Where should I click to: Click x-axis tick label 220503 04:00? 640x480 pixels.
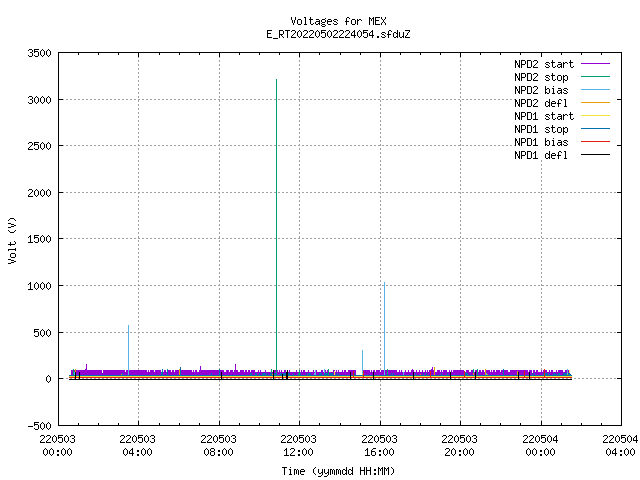(138, 446)
